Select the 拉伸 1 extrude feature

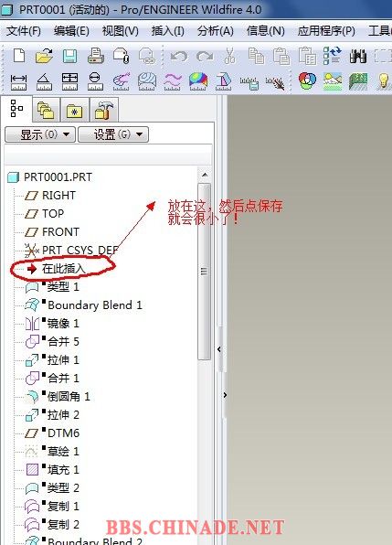point(52,360)
